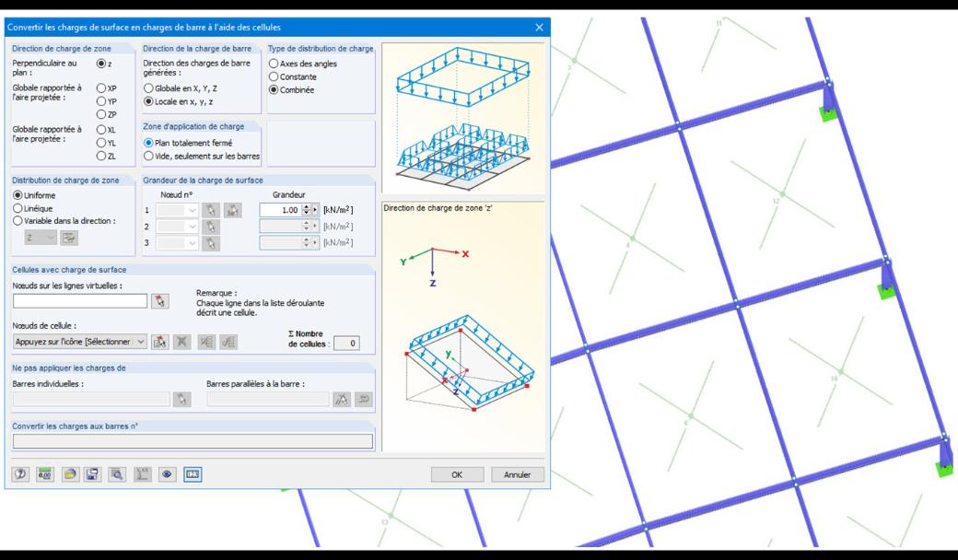Viewport: 958px width, 560px height.
Task: Click the eye view mode icon
Action: pos(167,474)
